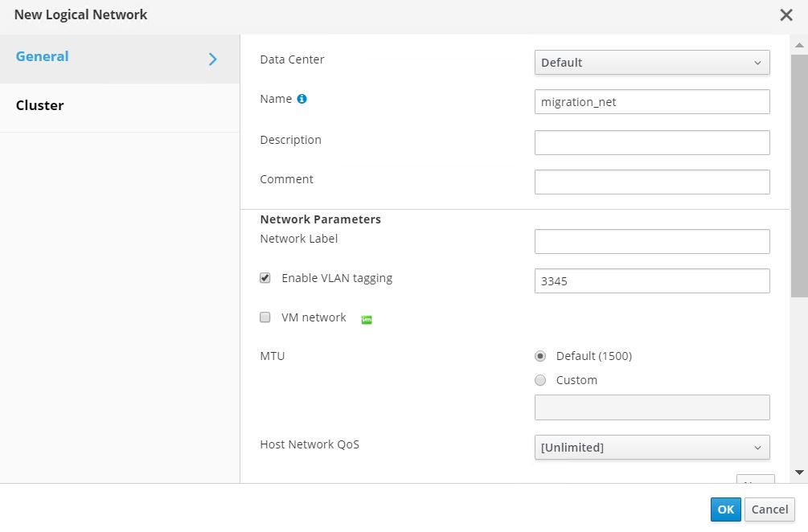Select Default (1500) MTU option

click(x=540, y=356)
